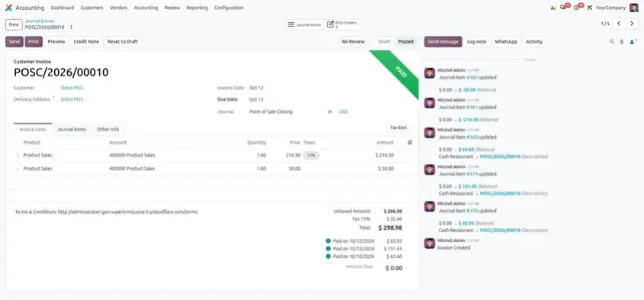Click the $ 50.00 amount cell

tap(385, 169)
